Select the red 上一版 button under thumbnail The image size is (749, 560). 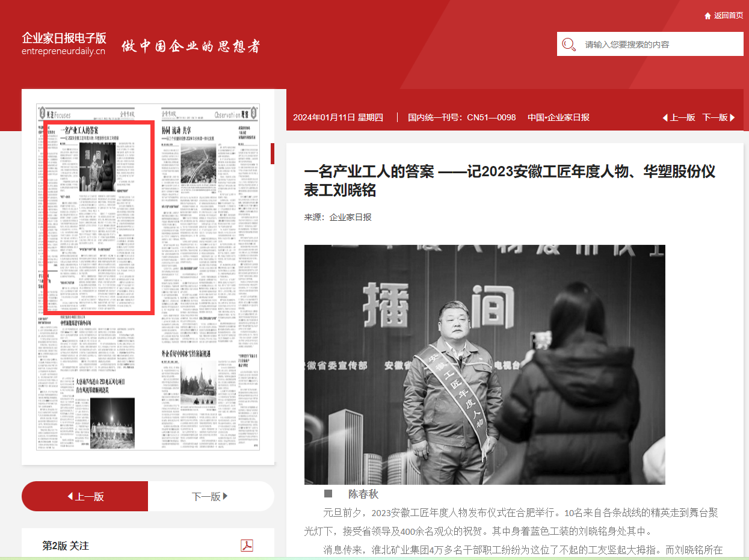click(x=85, y=496)
